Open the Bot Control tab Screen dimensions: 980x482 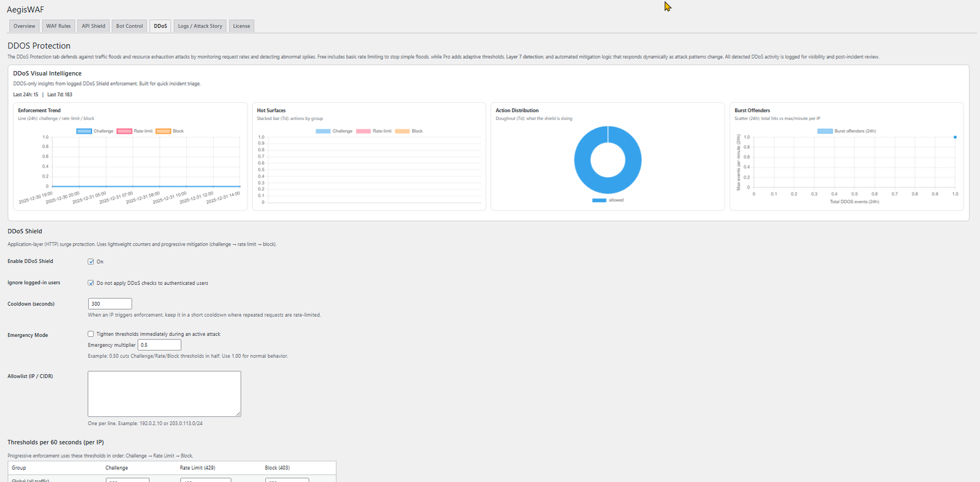tap(129, 26)
